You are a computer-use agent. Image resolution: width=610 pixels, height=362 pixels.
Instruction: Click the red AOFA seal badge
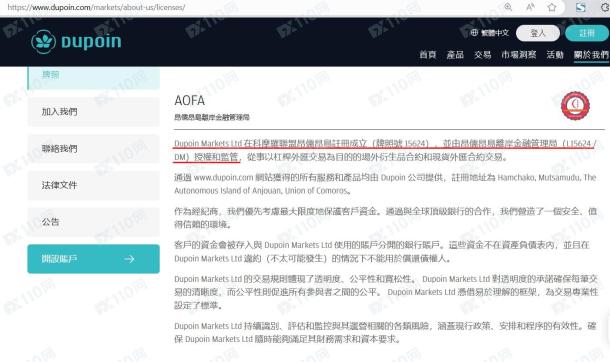pos(575,106)
